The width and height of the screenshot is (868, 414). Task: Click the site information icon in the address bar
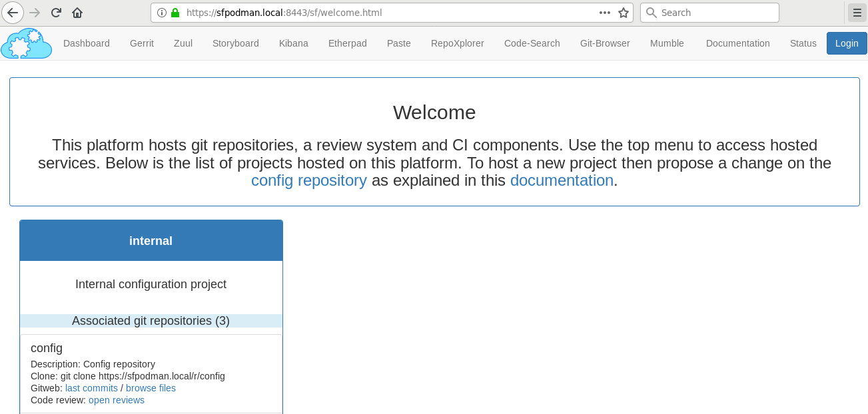click(x=162, y=13)
